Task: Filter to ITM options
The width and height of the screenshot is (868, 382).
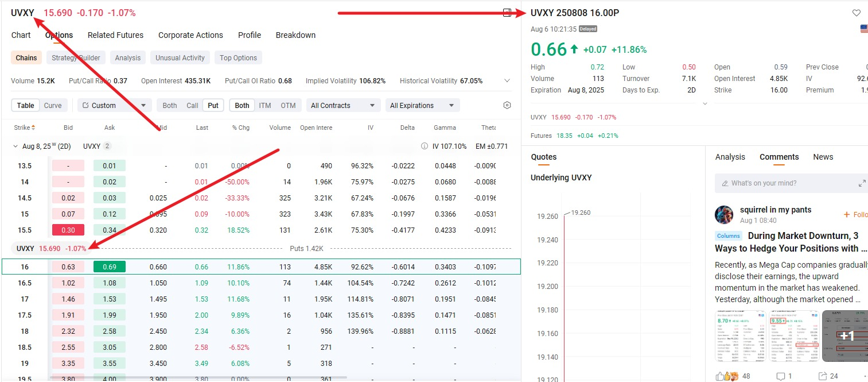Action: 265,105
